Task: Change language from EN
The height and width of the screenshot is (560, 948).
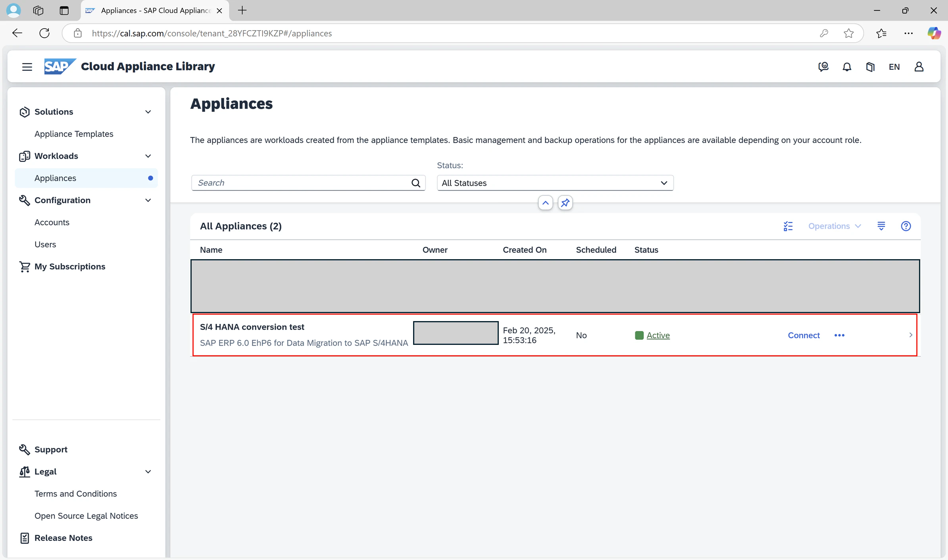Action: click(894, 67)
